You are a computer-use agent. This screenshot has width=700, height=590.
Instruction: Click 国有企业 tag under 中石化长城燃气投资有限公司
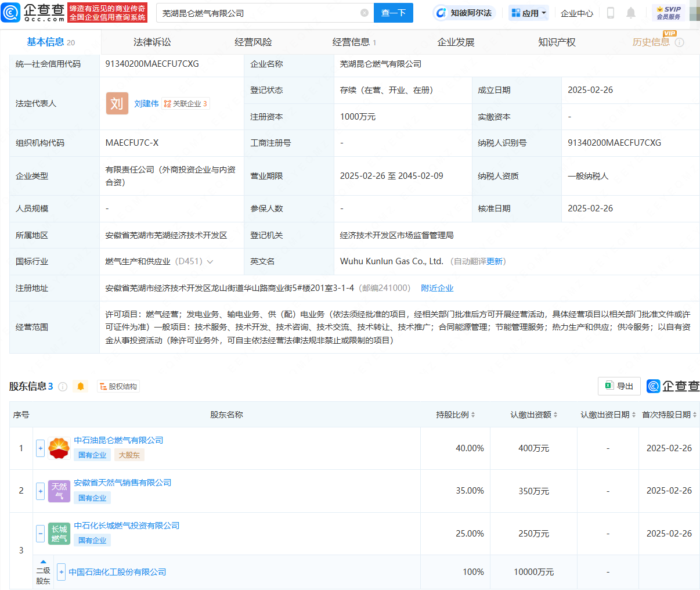click(92, 541)
